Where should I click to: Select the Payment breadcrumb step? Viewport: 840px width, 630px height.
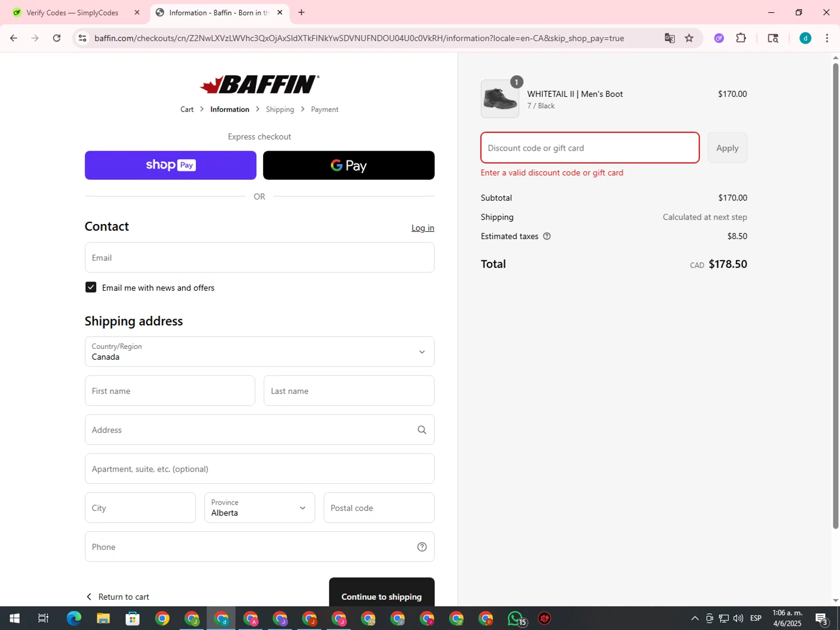pyautogui.click(x=325, y=109)
